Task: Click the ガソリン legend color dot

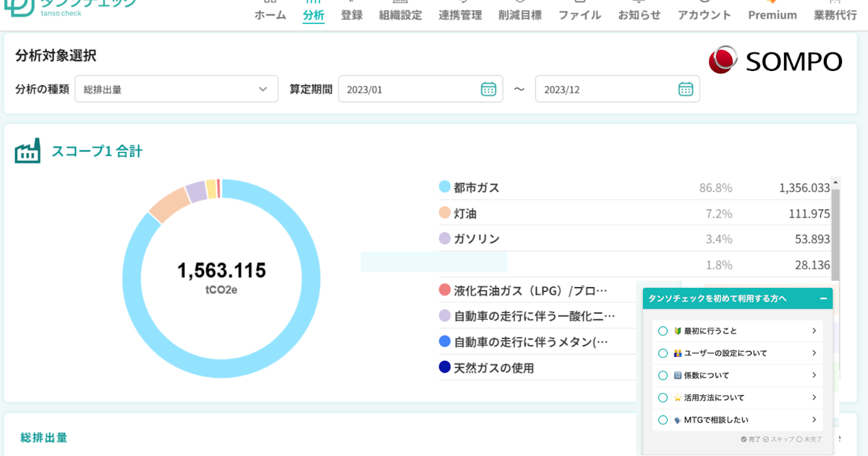Action: point(445,238)
